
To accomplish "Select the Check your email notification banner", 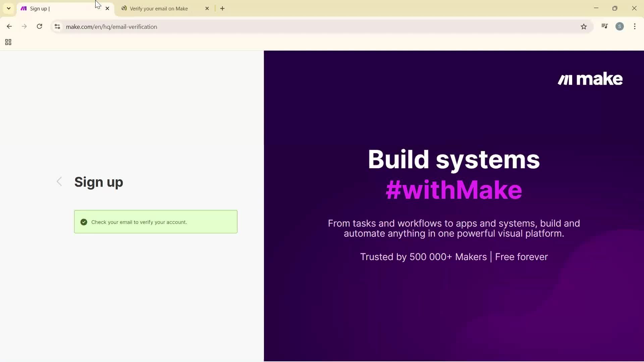I will (x=156, y=222).
